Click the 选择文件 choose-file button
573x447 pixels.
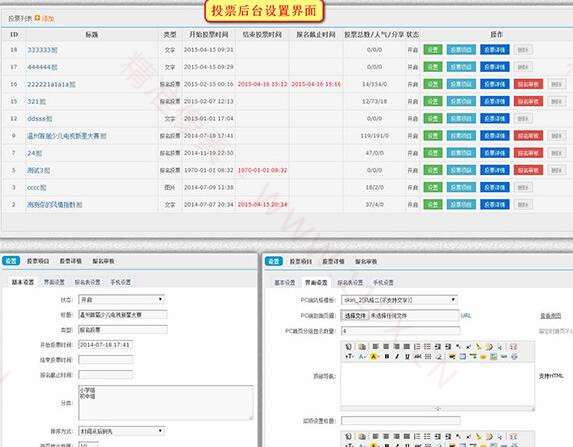pyautogui.click(x=355, y=315)
